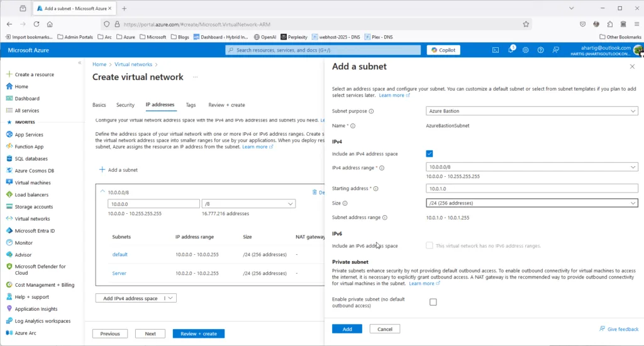The image size is (644, 346).
Task: Open App Services favorite
Action: pos(25,135)
